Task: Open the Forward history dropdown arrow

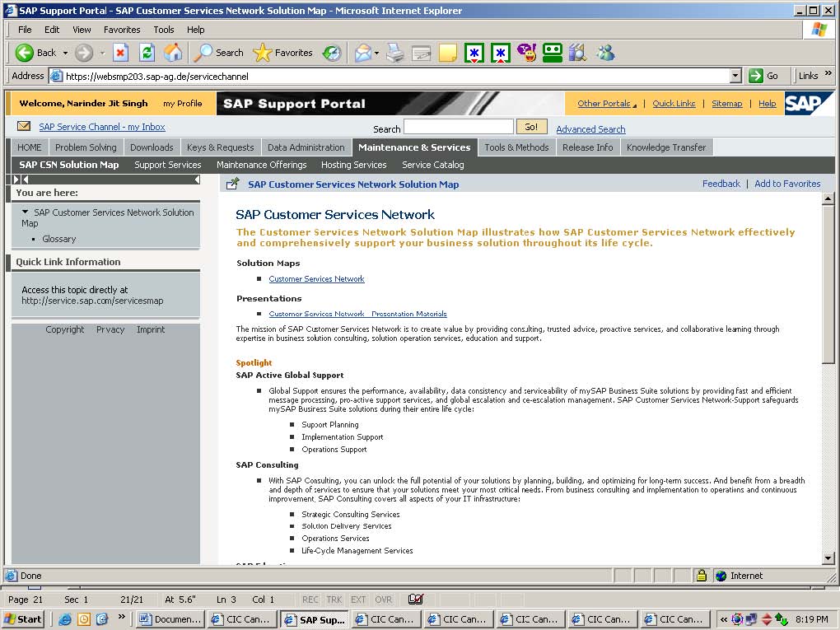Action: [102, 53]
